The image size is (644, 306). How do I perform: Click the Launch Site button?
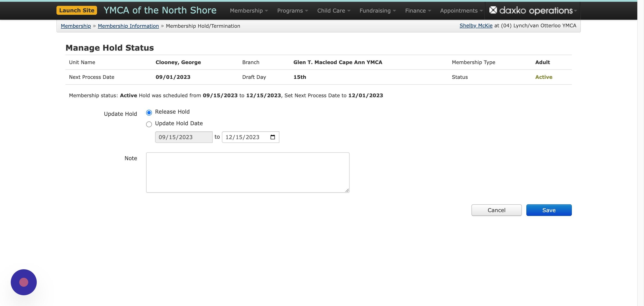pos(77,10)
